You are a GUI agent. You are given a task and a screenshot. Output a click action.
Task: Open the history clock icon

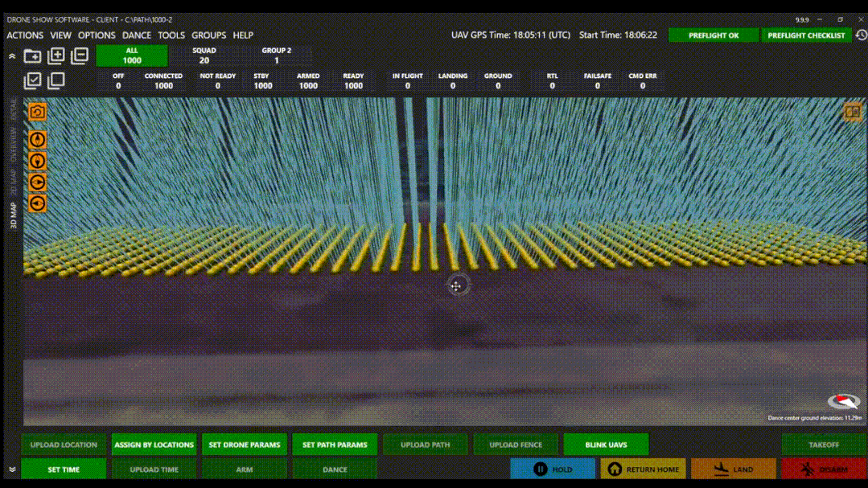861,35
